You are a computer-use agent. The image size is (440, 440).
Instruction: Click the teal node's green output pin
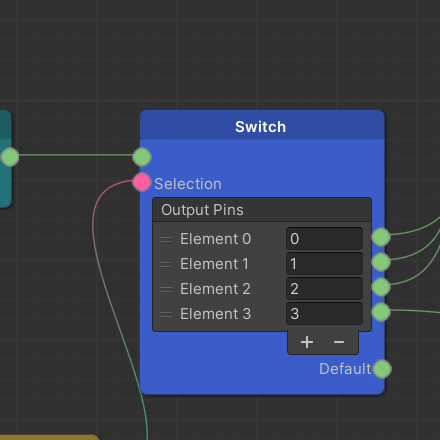pos(10,157)
